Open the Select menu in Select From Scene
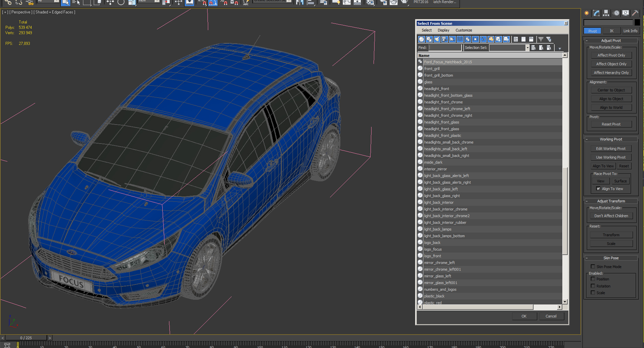Viewport: 644px width, 348px height. point(426,30)
